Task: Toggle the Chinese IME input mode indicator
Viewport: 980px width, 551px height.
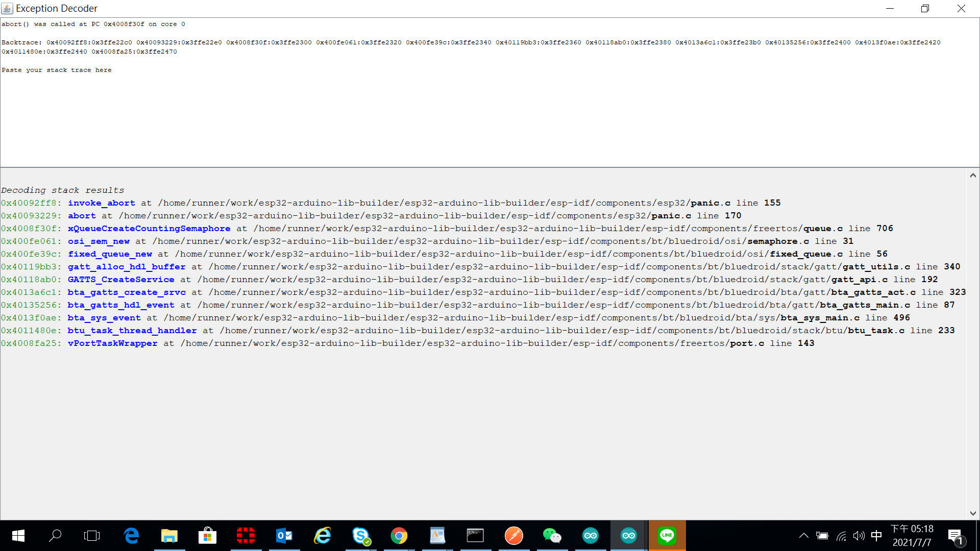Action: [876, 536]
